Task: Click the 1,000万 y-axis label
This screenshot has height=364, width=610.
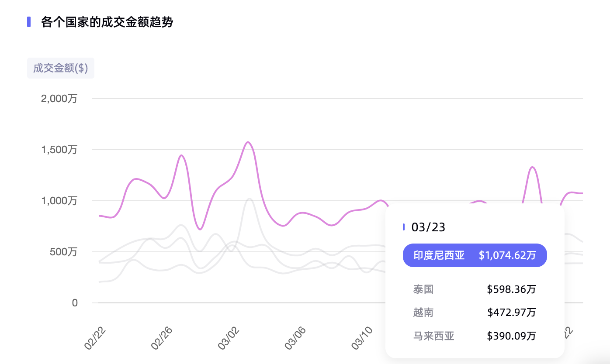Action: 59,201
